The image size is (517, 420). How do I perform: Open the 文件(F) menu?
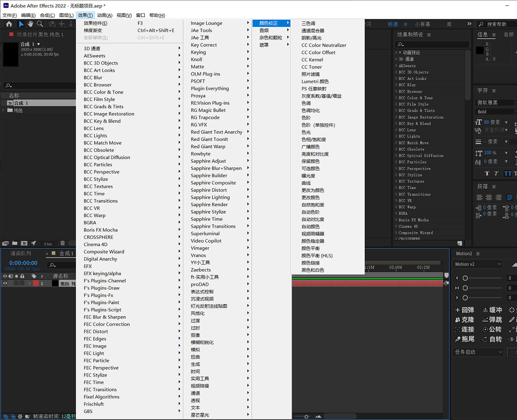[x=10, y=15]
